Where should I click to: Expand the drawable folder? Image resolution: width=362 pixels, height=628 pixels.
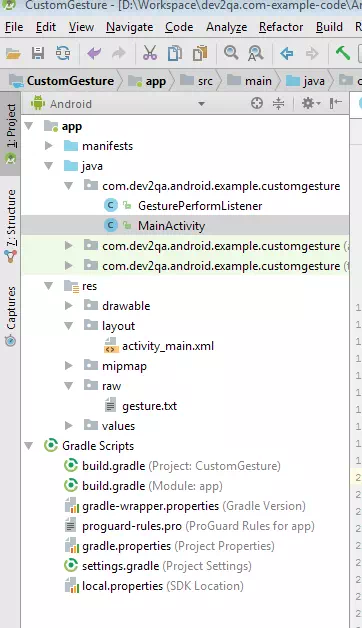tap(69, 306)
